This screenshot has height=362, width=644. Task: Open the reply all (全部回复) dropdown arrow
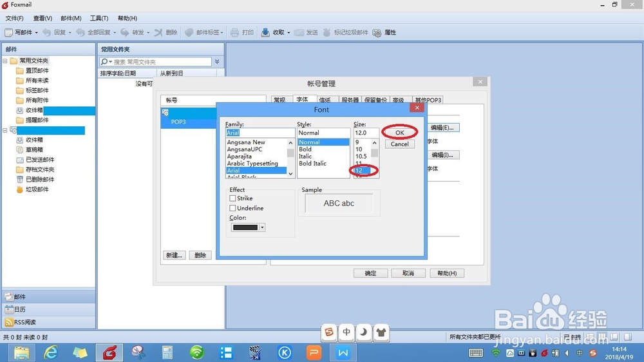115,32
